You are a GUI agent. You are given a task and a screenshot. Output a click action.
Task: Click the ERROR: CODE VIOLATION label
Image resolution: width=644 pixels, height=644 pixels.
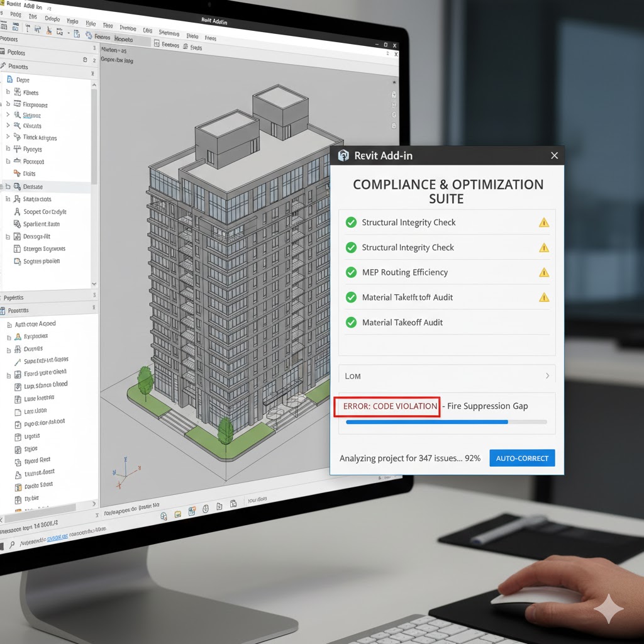[x=390, y=406]
